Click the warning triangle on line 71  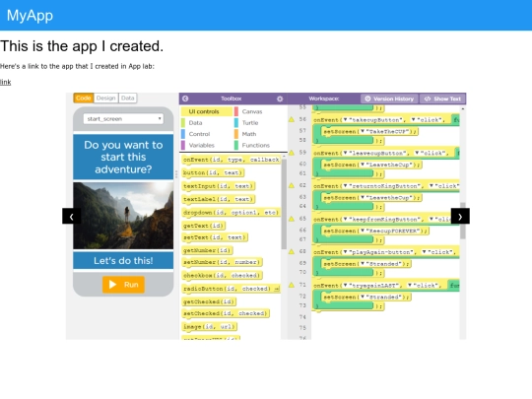pyautogui.click(x=292, y=285)
